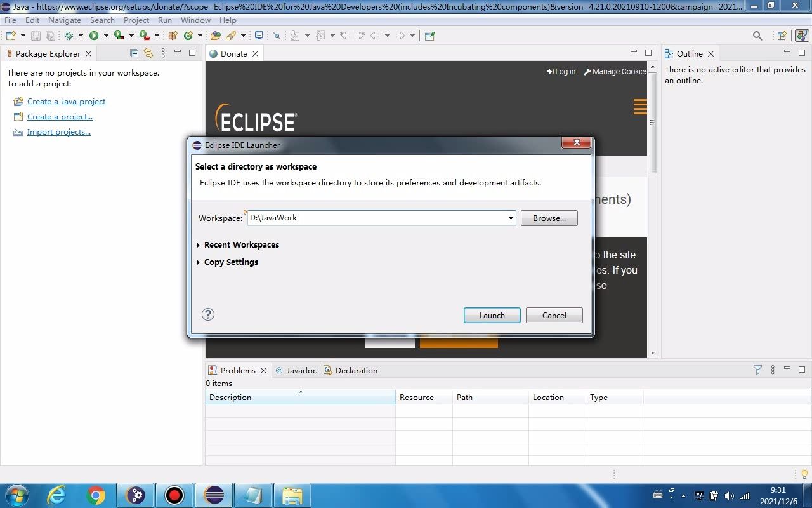Open the File menu

click(10, 20)
